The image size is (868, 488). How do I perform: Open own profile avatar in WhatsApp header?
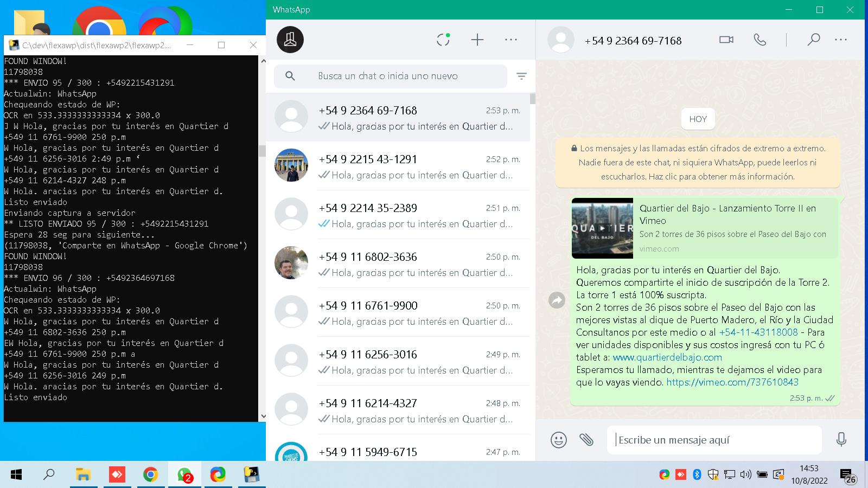(x=290, y=40)
